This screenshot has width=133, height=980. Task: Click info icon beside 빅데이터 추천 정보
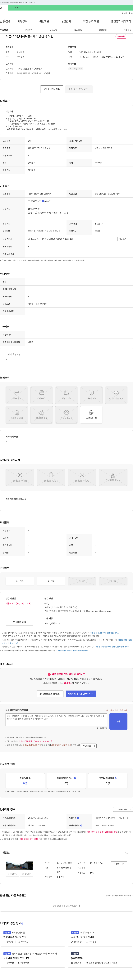click(22, 923)
